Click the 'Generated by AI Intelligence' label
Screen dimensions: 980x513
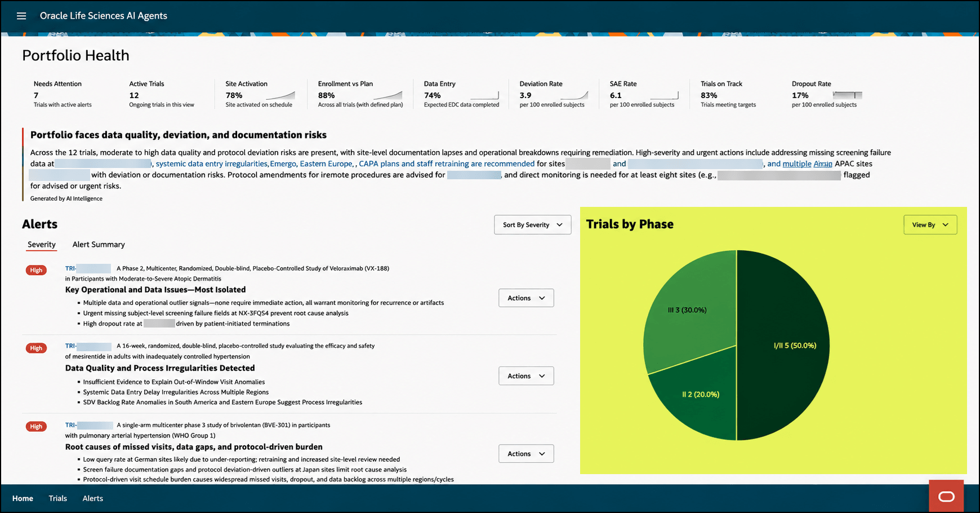click(x=66, y=198)
